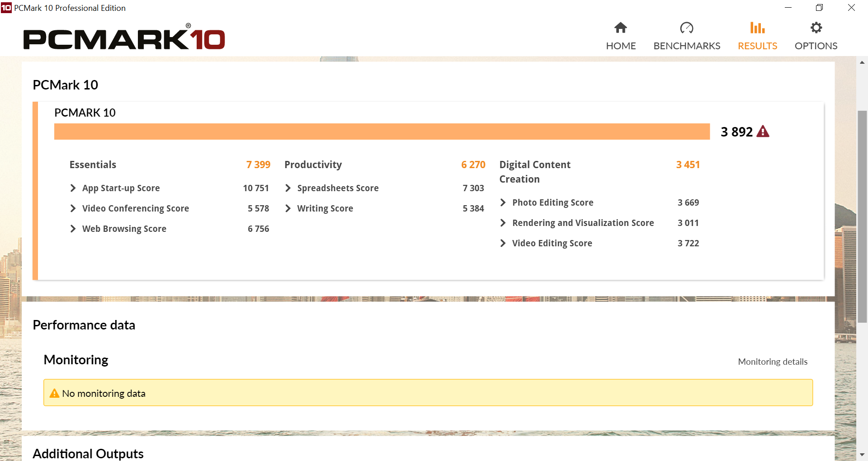Image resolution: width=868 pixels, height=461 pixels.
Task: Close the PCMark 10 window
Action: tap(851, 8)
